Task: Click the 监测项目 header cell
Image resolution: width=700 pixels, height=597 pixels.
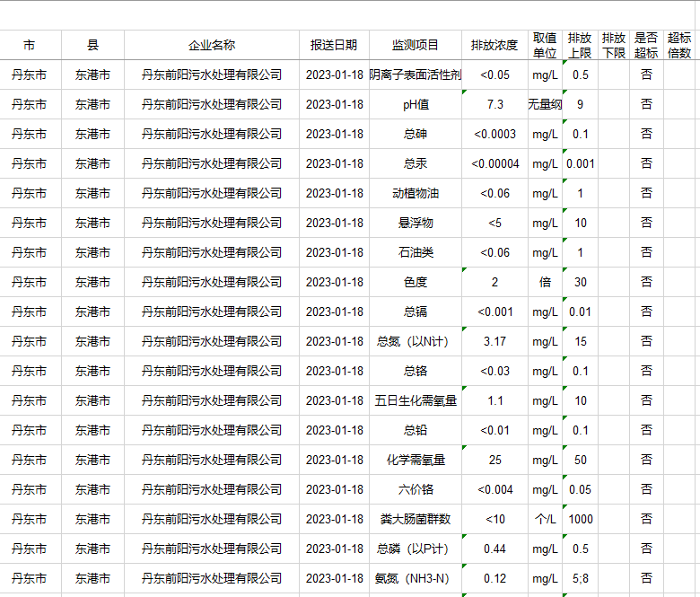Action: [416, 45]
